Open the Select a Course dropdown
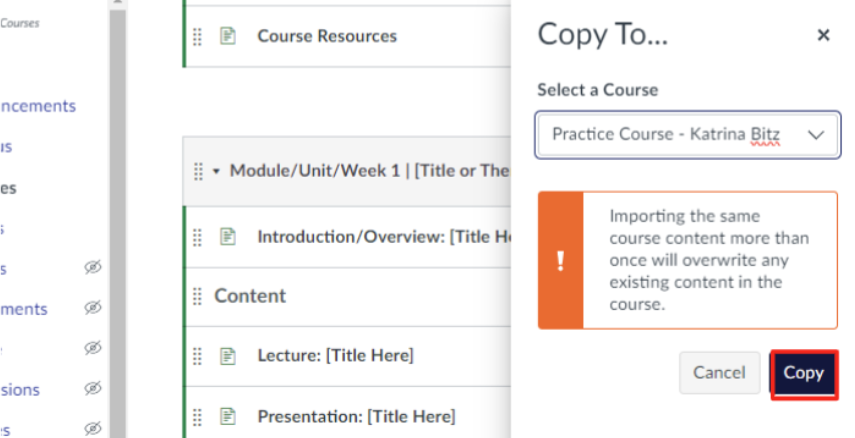855x438 pixels. 688,134
